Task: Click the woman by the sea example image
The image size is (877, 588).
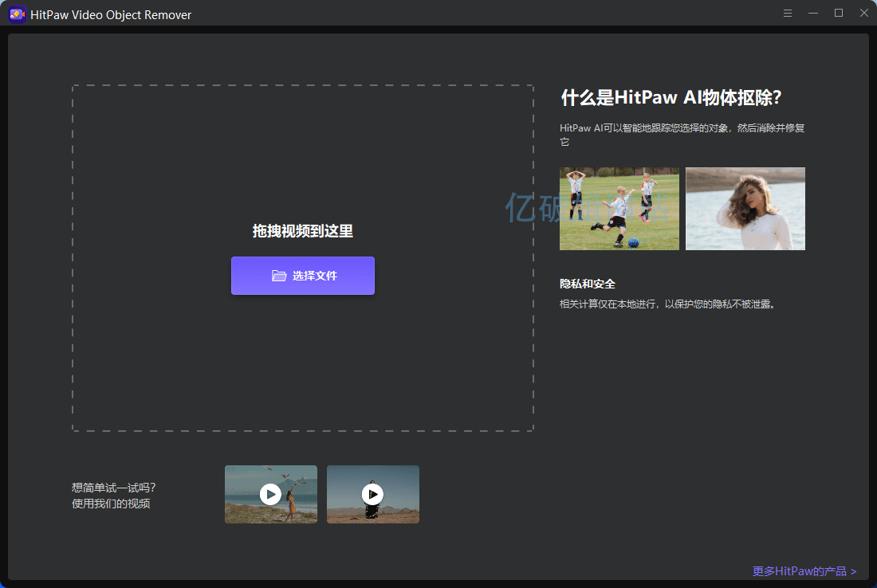Action: point(745,209)
